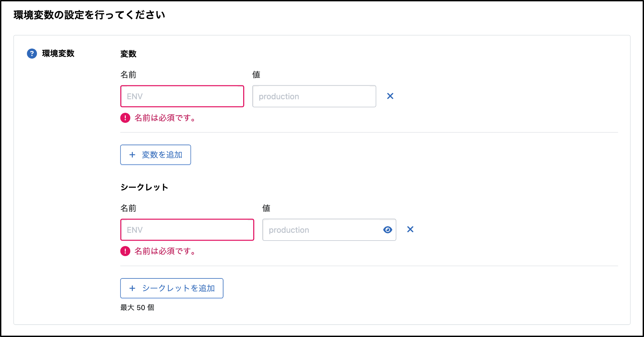
Task: Click the 値 label in the 変数 section
Action: pos(256,75)
